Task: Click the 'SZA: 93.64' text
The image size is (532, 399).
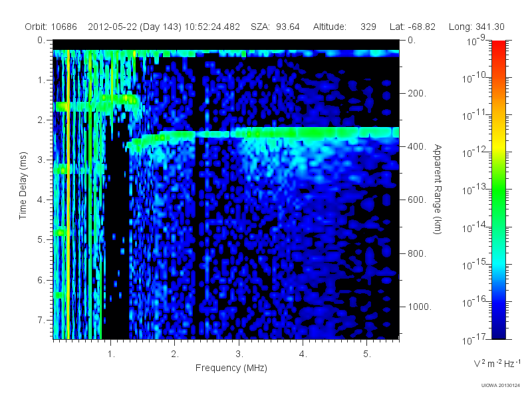Action: pyautogui.click(x=275, y=27)
